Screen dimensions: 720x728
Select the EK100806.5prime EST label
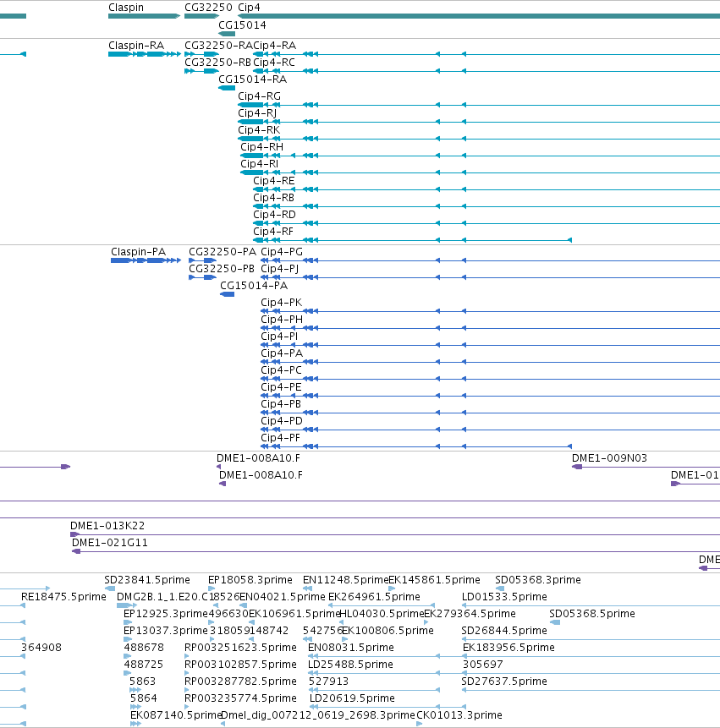click(387, 631)
